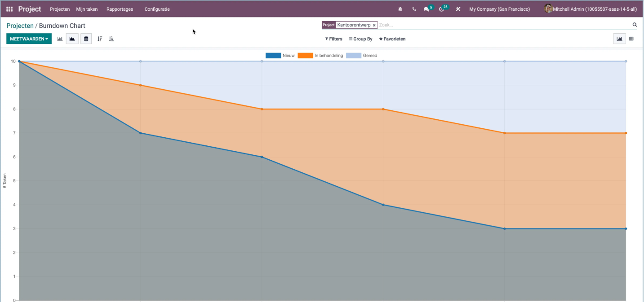Switch to pivot table view
The width and height of the screenshot is (644, 302).
(x=631, y=39)
